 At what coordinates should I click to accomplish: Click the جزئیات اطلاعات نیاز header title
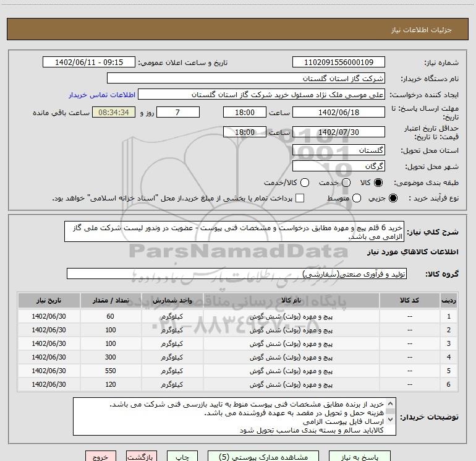click(x=421, y=30)
